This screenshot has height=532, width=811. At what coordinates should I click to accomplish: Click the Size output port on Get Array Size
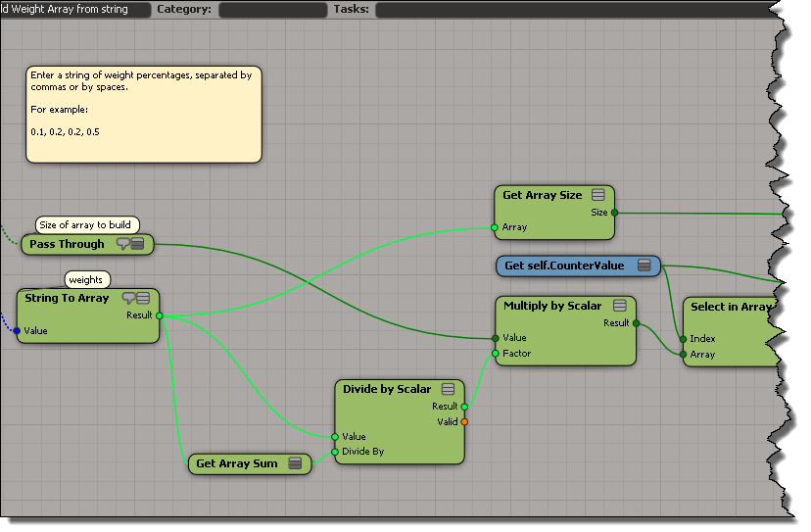(x=614, y=212)
